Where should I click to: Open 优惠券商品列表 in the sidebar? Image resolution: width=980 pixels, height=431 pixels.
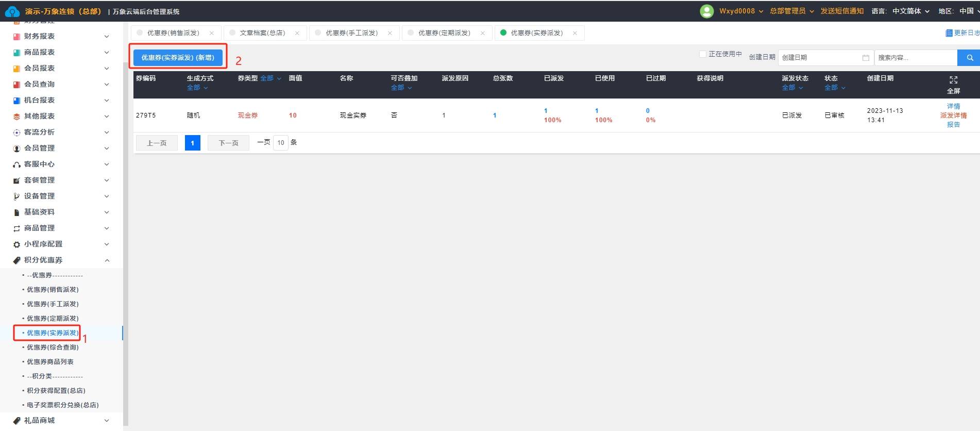pyautogui.click(x=50, y=362)
